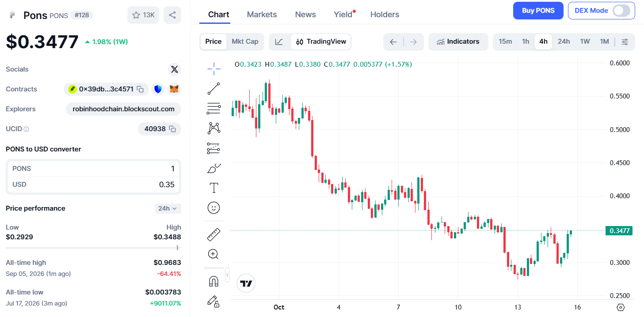Edit the PONS converter amount field

(x=93, y=169)
